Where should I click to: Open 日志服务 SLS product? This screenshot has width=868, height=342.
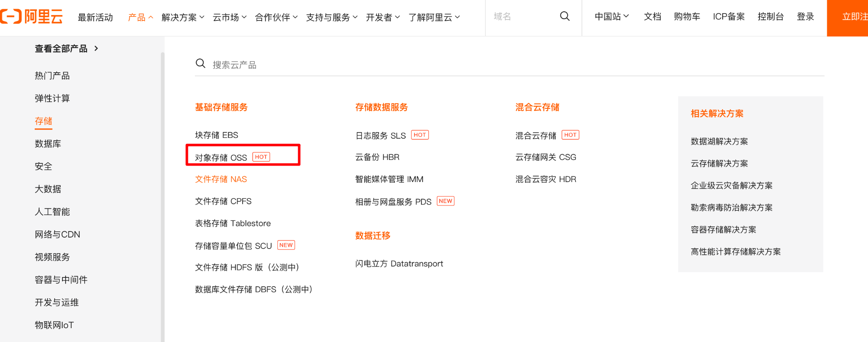tap(381, 136)
